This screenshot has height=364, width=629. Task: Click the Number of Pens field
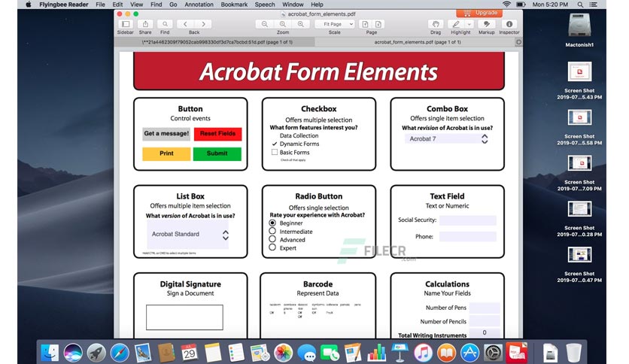click(x=485, y=308)
